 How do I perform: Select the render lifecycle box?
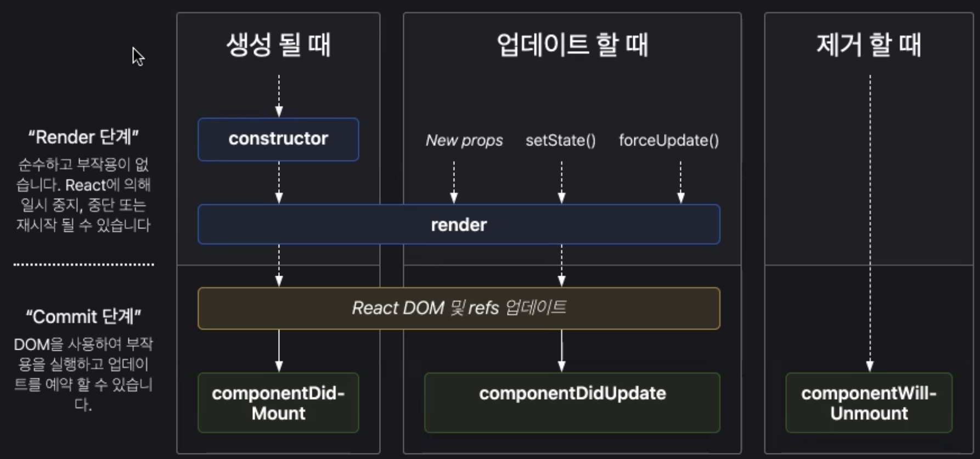tap(459, 225)
